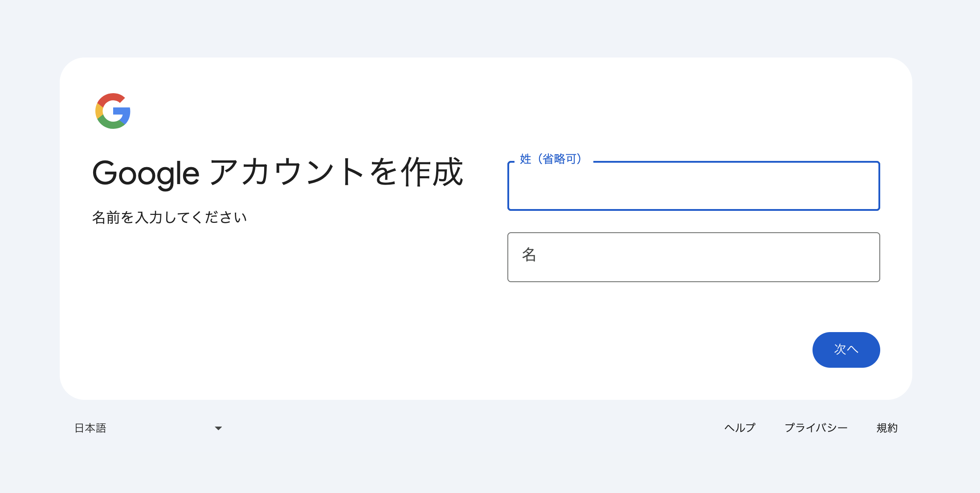
Task: Click the 名前を入力してください subtitle text
Action: point(169,218)
